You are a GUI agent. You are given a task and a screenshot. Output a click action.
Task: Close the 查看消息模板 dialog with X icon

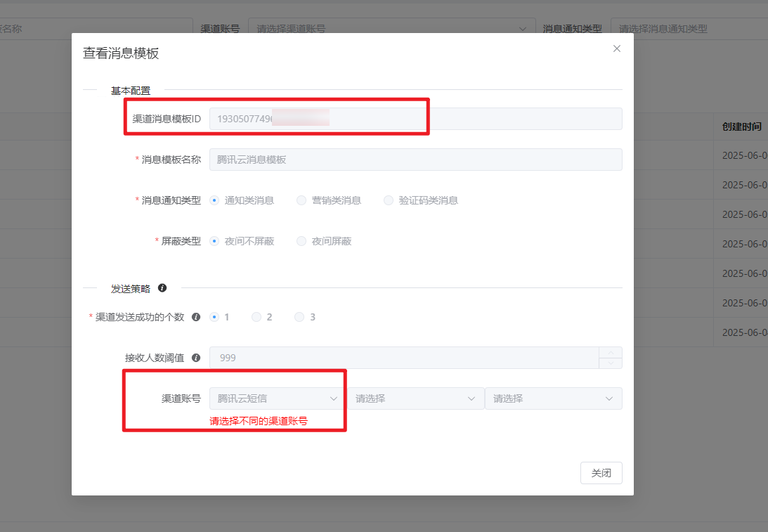click(617, 48)
